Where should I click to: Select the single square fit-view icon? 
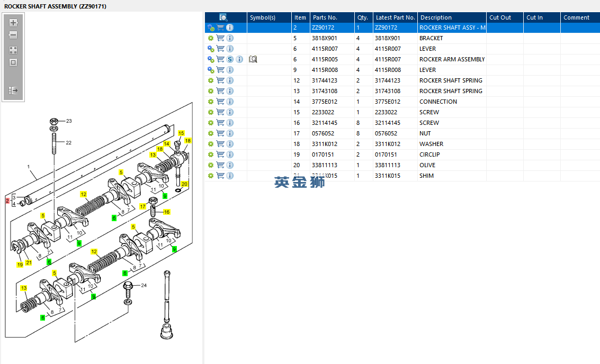(x=13, y=62)
